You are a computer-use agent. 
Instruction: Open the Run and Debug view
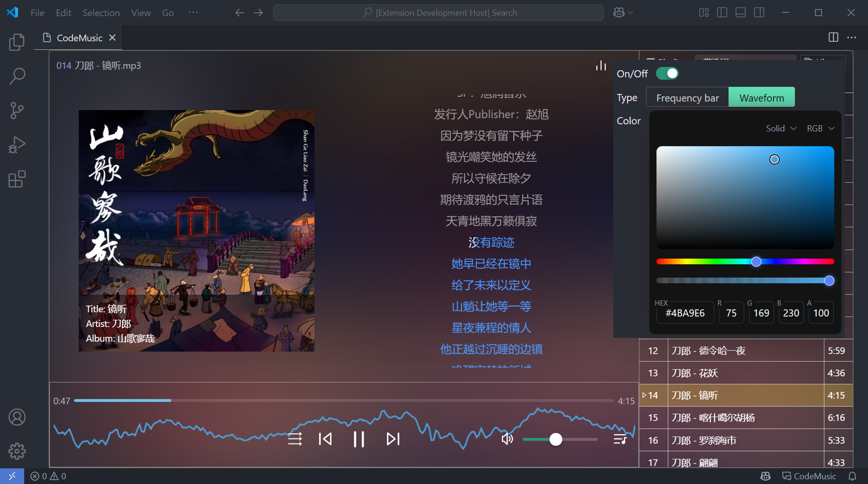(17, 145)
